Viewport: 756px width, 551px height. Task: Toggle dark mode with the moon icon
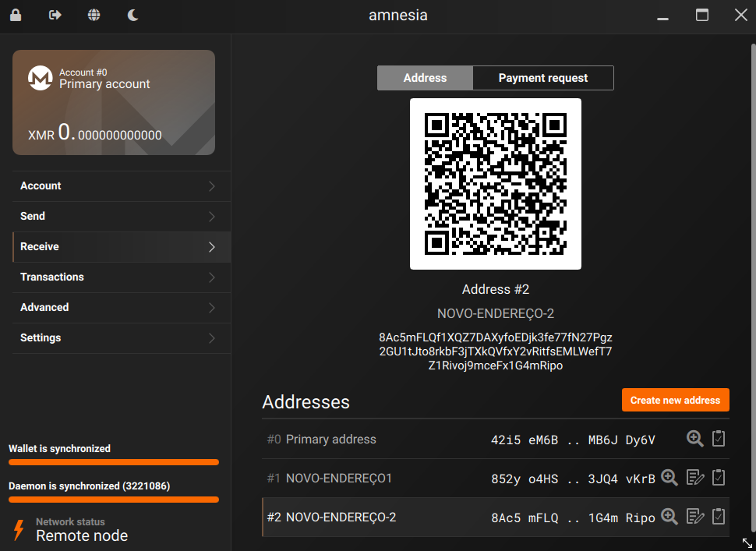(x=133, y=15)
